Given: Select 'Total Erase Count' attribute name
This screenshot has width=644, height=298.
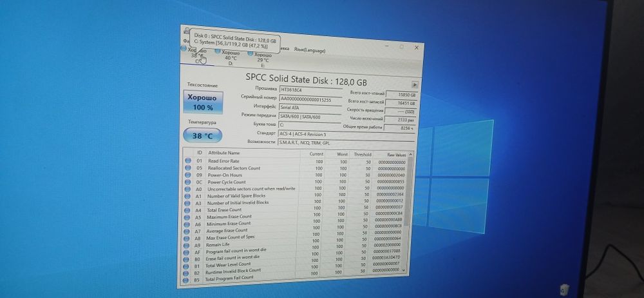Looking at the screenshot, I should pyautogui.click(x=224, y=210).
